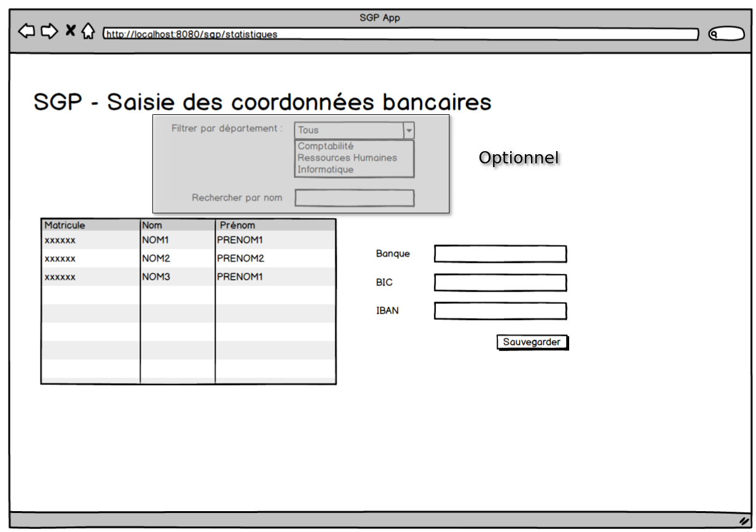Select the NOM1 employee row
The height and width of the screenshot is (532, 756).
(x=188, y=240)
